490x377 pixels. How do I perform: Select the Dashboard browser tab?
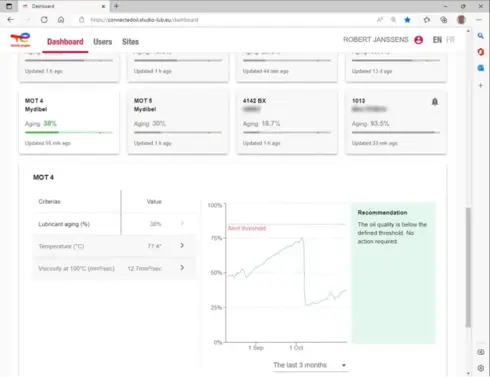coord(63,6)
